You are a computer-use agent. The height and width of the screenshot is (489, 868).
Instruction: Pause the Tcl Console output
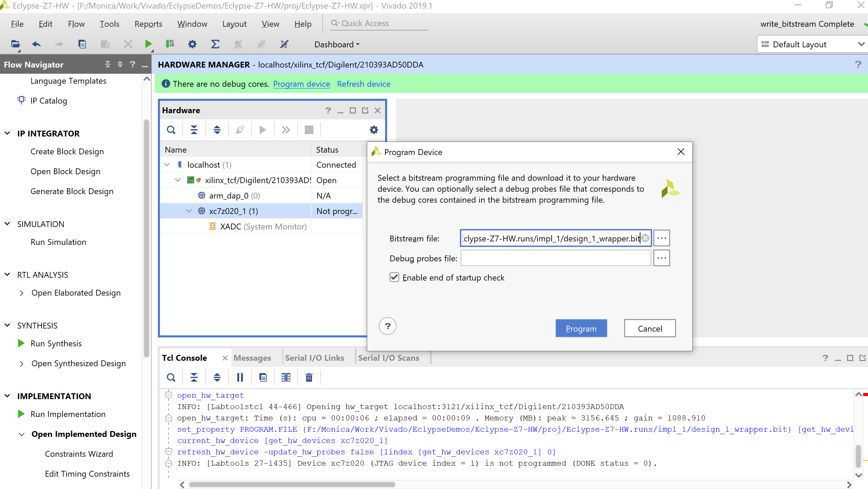click(240, 378)
